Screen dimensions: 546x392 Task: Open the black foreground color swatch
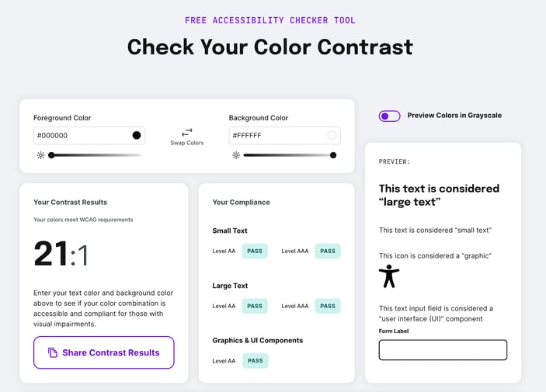click(137, 135)
